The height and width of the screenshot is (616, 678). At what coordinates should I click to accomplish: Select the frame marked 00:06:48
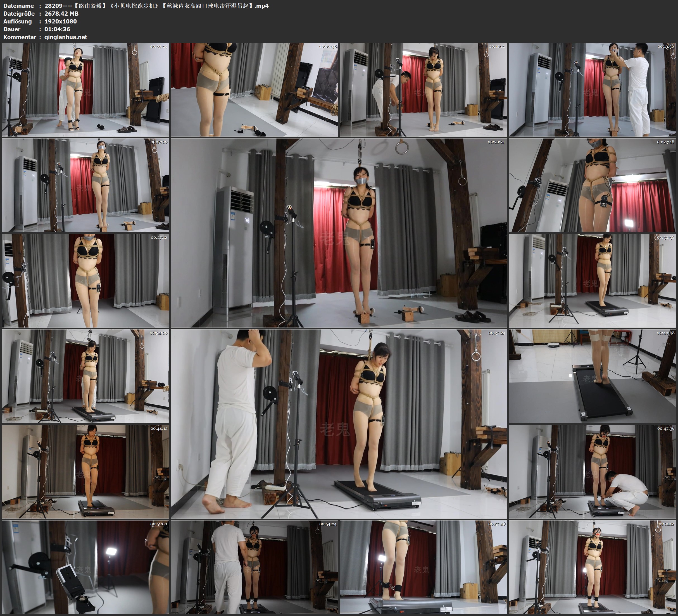tap(254, 90)
